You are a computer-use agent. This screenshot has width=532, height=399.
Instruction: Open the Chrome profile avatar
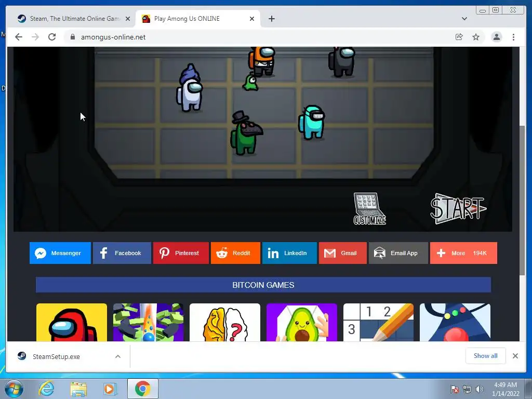496,37
